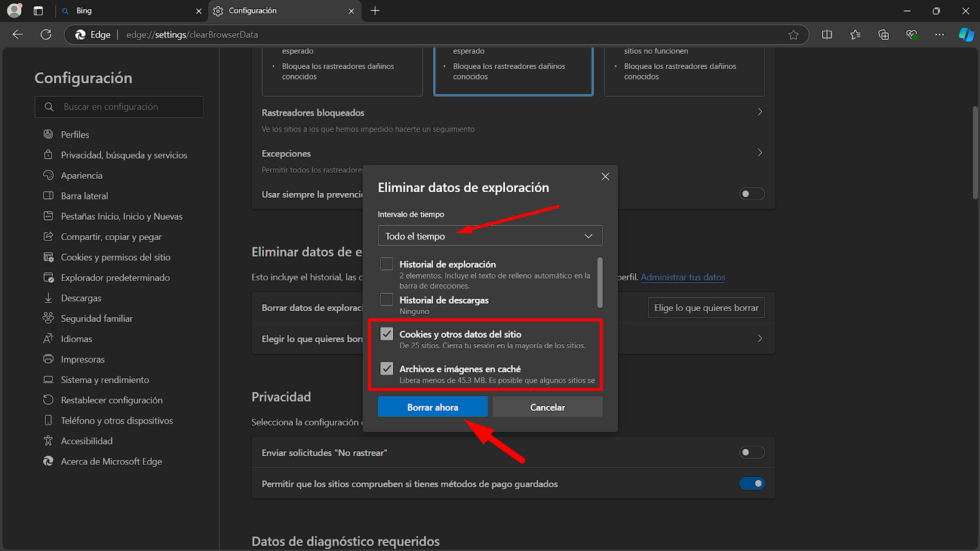Follow the Administrar tus datos link
Screen dimensions: 980x551
[x=682, y=277]
